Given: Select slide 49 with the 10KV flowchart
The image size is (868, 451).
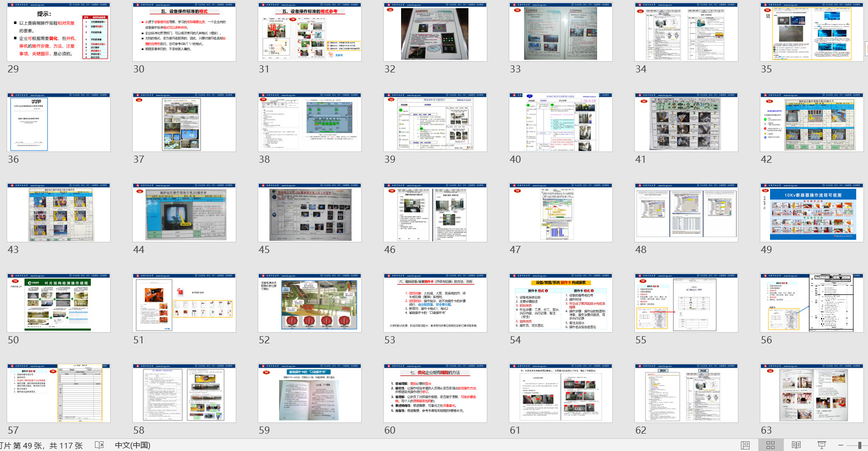Looking at the screenshot, I should coord(811,212).
